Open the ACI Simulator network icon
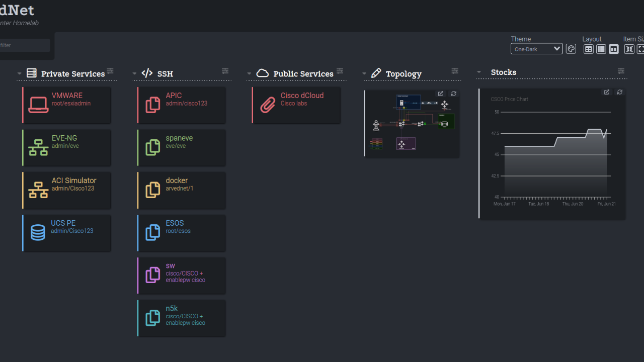 [38, 190]
